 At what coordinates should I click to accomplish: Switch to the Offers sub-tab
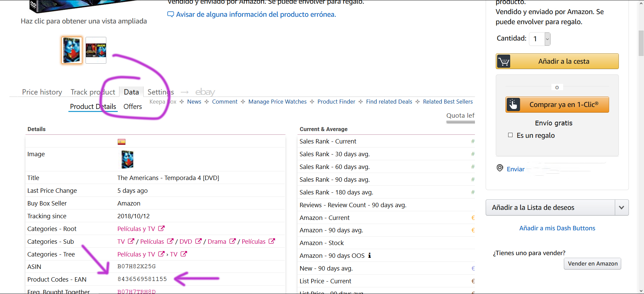coord(132,107)
